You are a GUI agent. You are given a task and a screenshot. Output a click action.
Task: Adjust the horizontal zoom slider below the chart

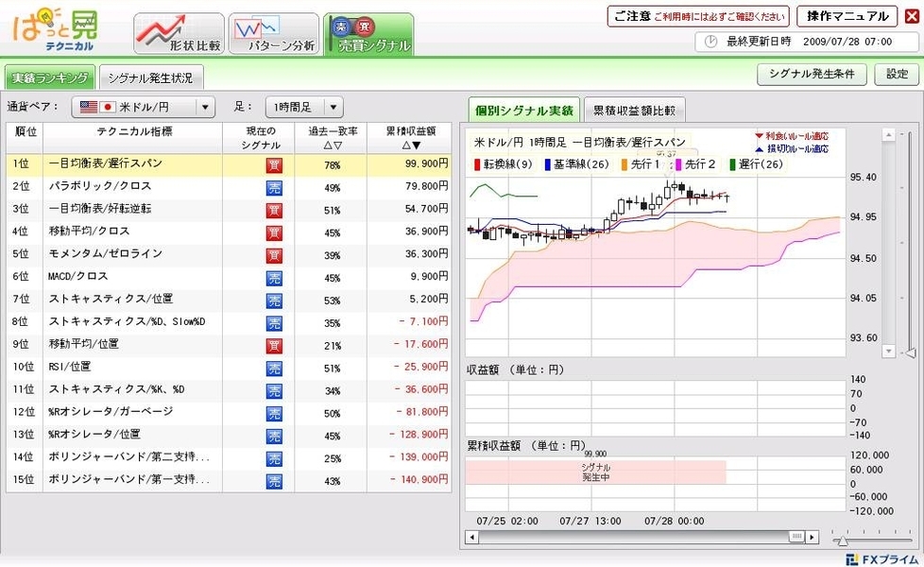pos(844,541)
